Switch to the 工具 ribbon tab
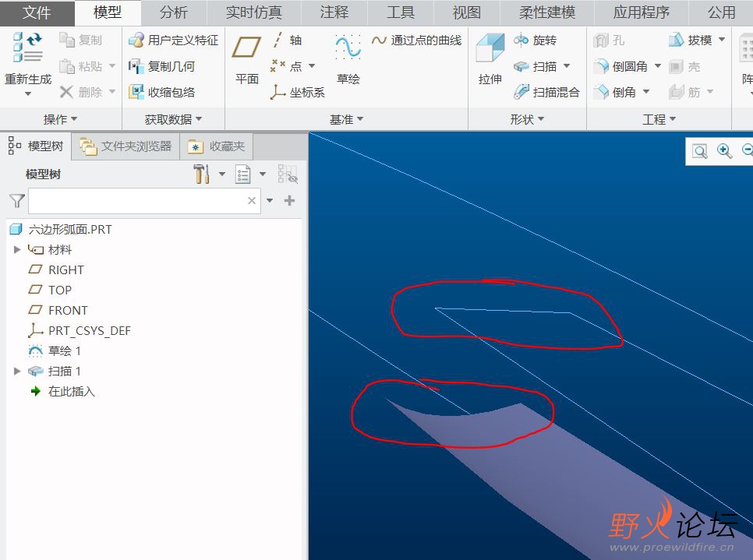 (x=401, y=12)
